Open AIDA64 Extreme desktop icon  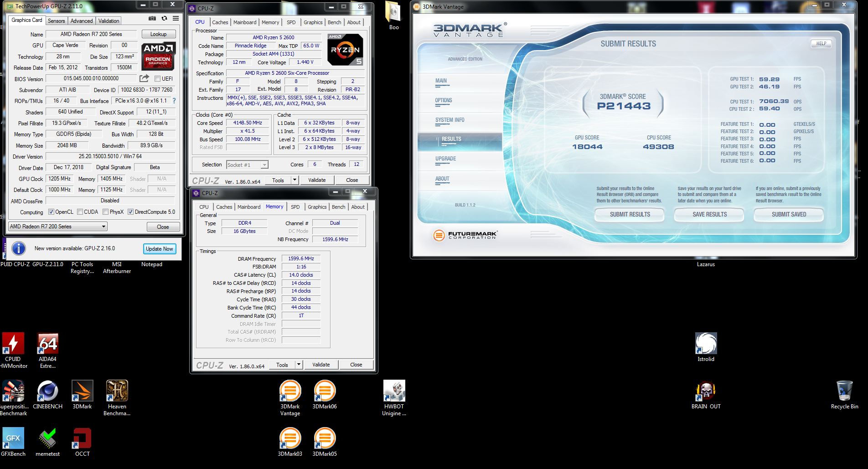tap(48, 350)
